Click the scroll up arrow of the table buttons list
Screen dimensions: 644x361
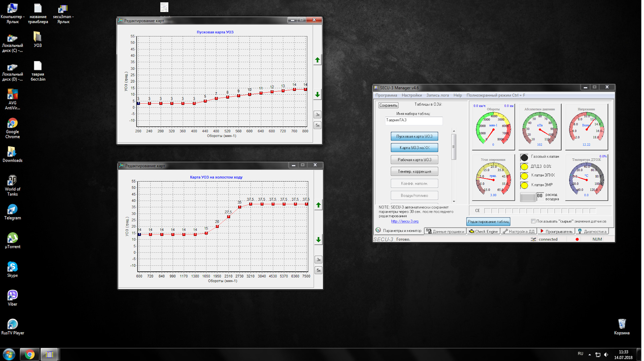pos(454,131)
